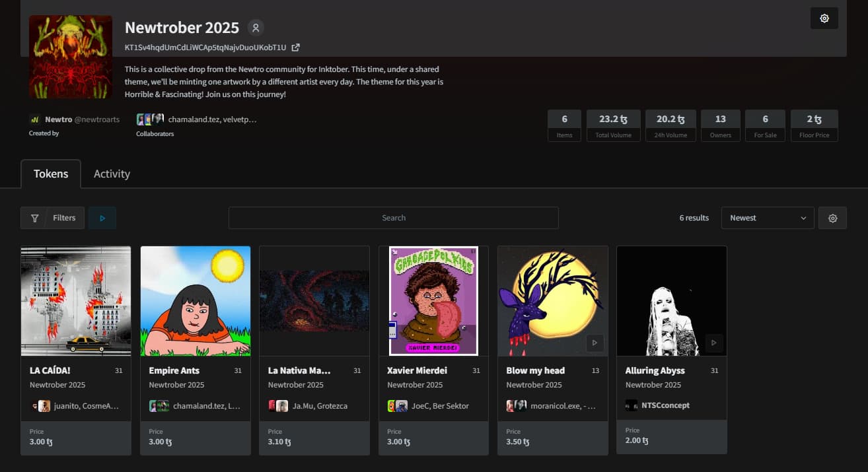Click the Newtrober 2025 collection cover image
868x472 pixels.
[x=71, y=57]
